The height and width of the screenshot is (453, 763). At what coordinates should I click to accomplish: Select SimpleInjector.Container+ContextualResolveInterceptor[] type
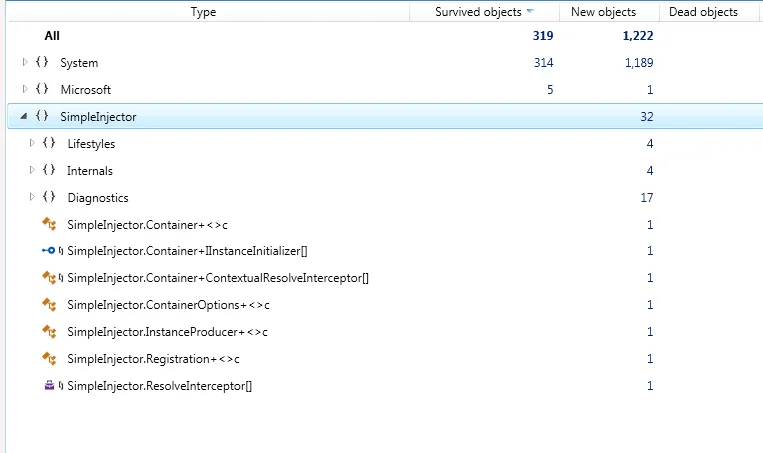click(218, 278)
